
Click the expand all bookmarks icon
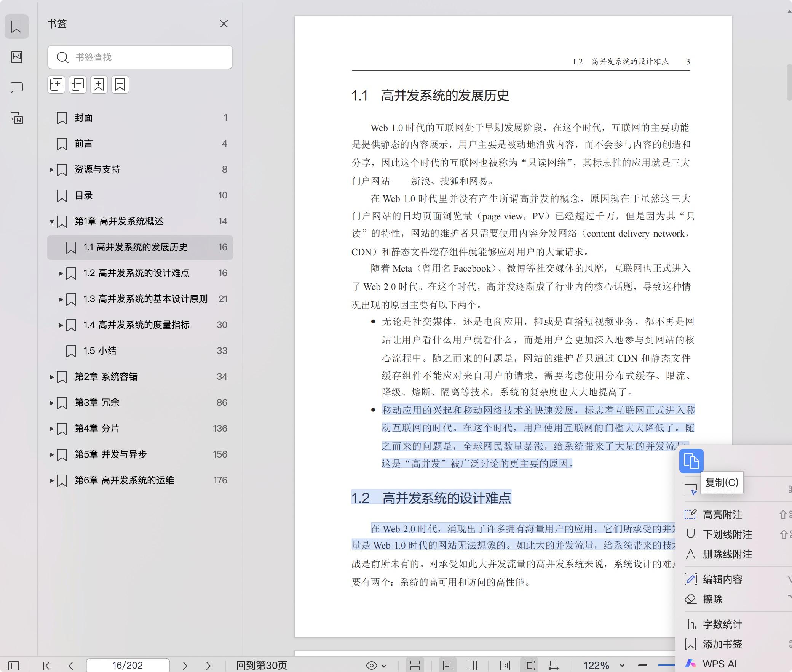[x=56, y=85]
